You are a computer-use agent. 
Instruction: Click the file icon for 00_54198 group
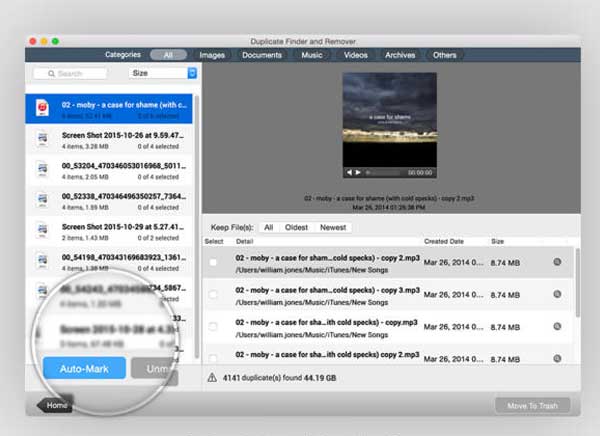point(42,261)
